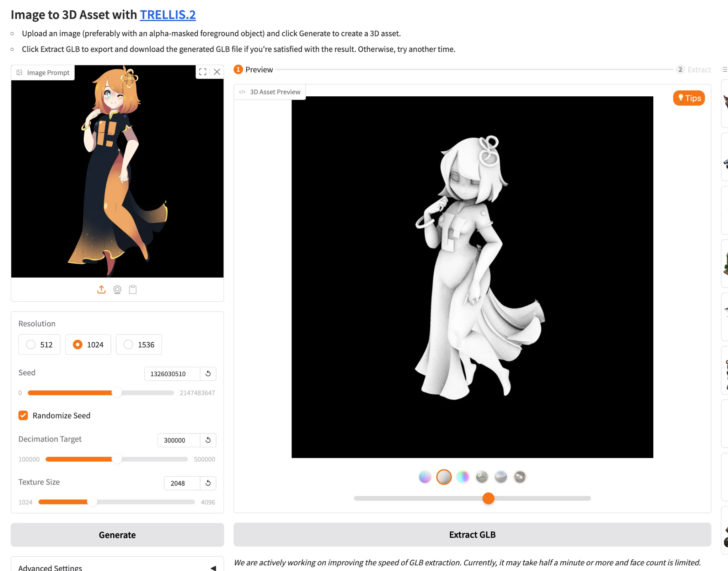728x571 pixels.
Task: Click the webcam capture icon
Action: pos(117,290)
